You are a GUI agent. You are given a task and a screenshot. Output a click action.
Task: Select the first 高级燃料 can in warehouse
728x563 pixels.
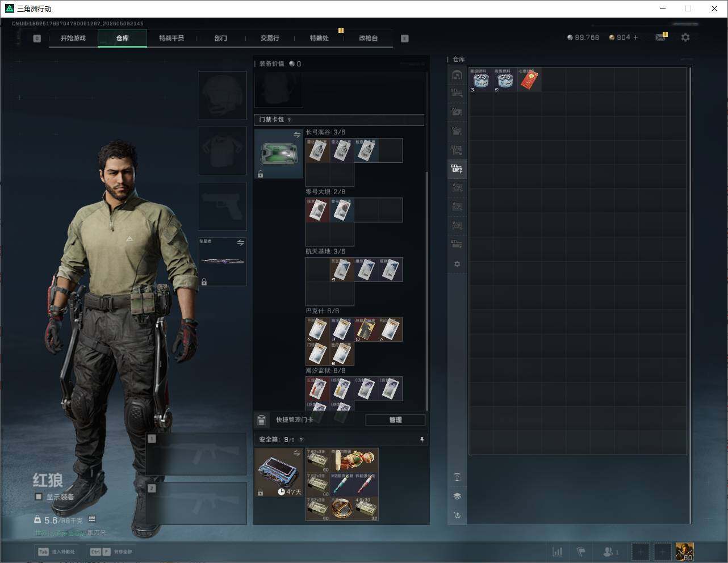(x=481, y=80)
